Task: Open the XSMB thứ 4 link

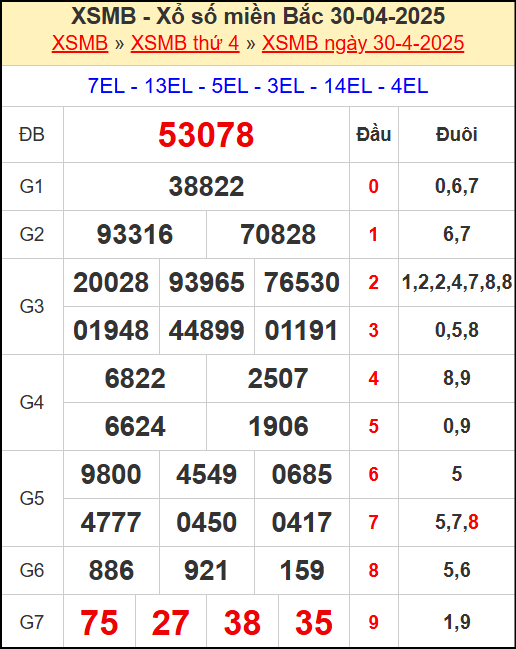Action: 185,43
